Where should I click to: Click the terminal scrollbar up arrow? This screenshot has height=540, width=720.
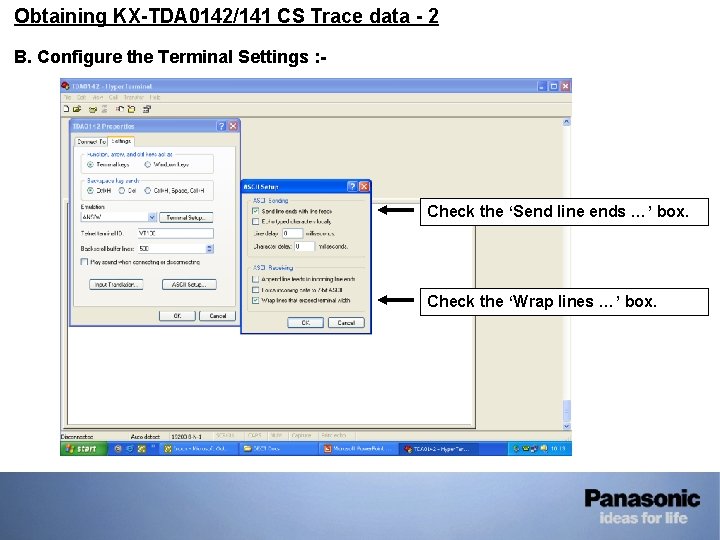pyautogui.click(x=567, y=122)
